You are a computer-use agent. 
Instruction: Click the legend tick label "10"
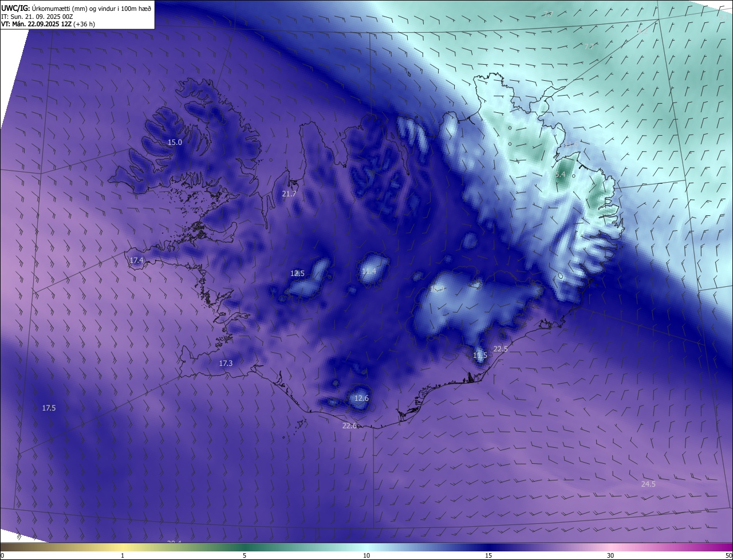[x=366, y=555]
